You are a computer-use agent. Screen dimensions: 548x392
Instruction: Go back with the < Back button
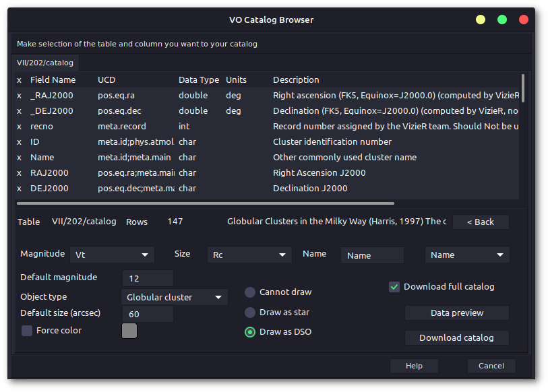click(481, 222)
